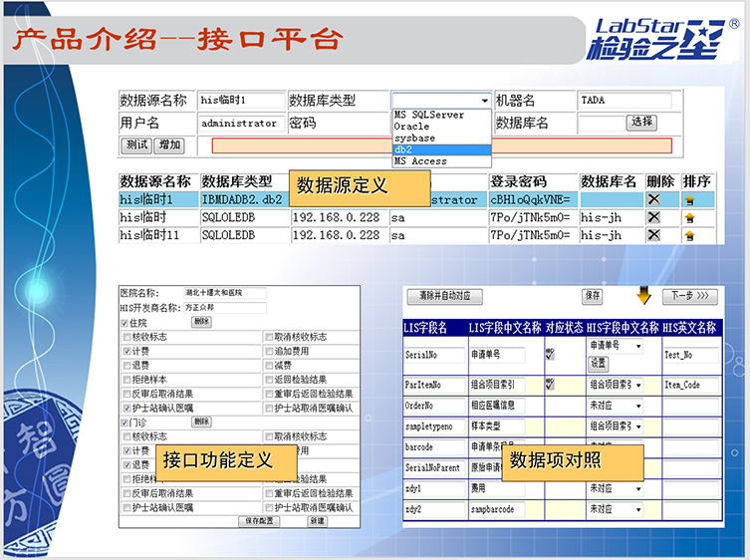
Task: Enable 护士站确认医嘱 under 门诊
Action: [126, 508]
